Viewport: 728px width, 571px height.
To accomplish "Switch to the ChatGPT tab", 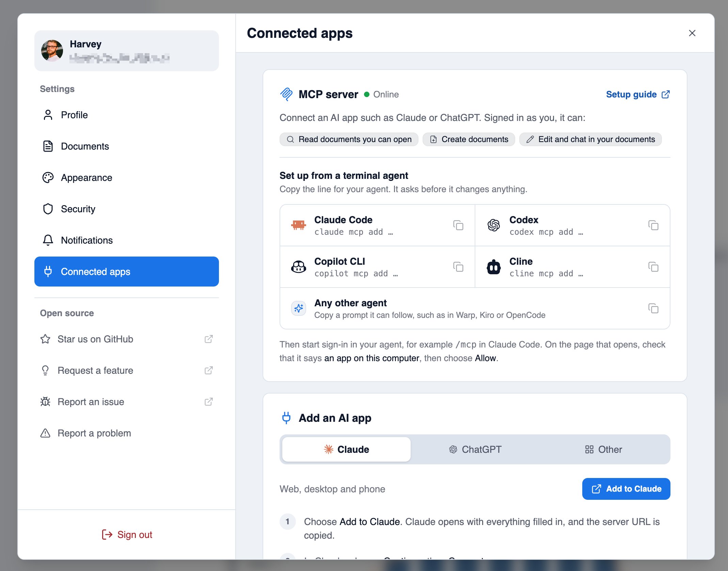I will click(475, 449).
